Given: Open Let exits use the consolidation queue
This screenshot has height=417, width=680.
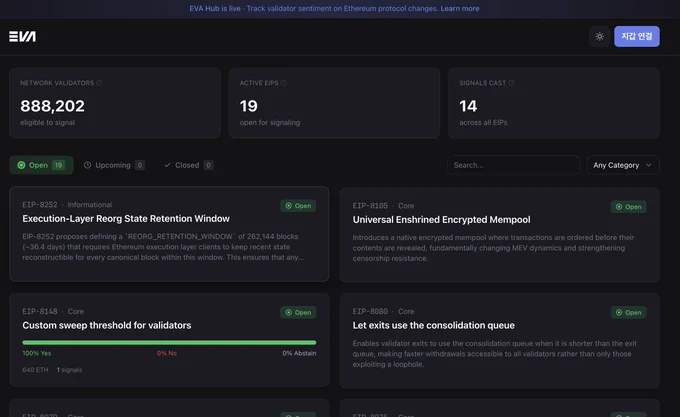Looking at the screenshot, I should pos(500,341).
